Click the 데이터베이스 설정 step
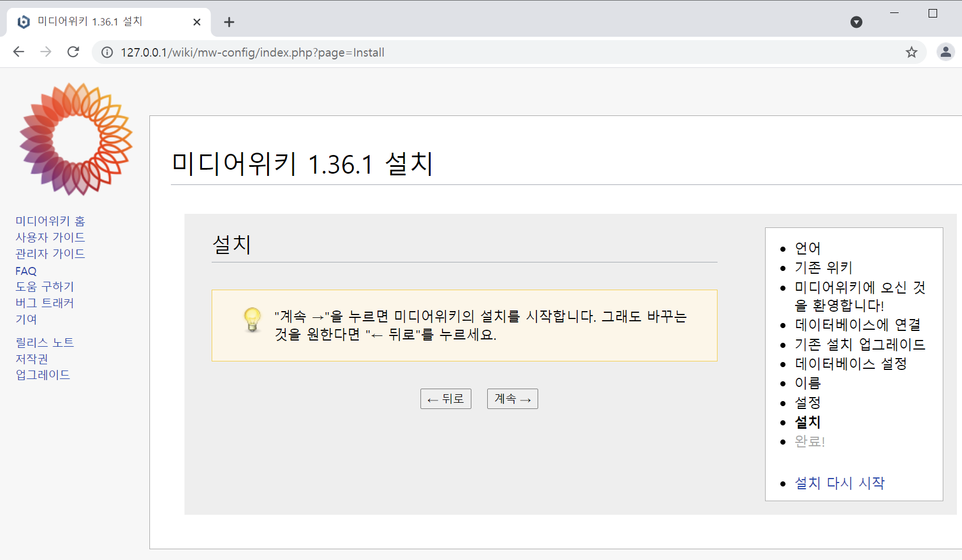962x560 pixels. 851,364
